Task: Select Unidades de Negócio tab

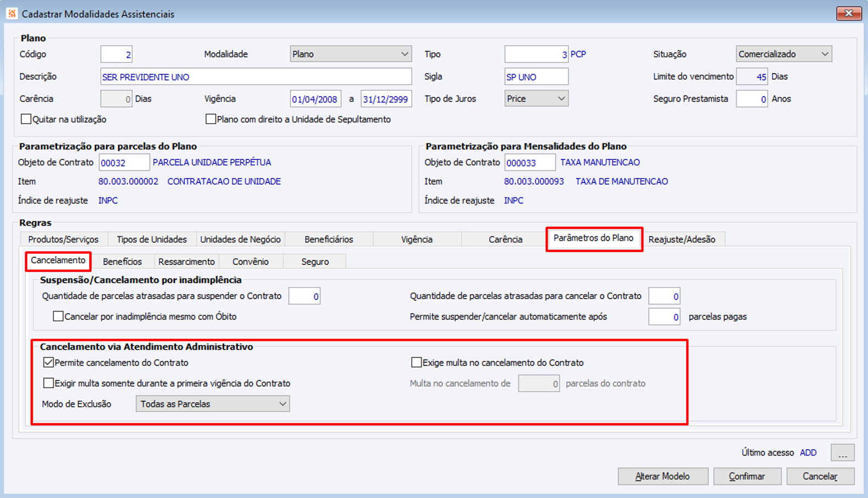Action: (240, 239)
